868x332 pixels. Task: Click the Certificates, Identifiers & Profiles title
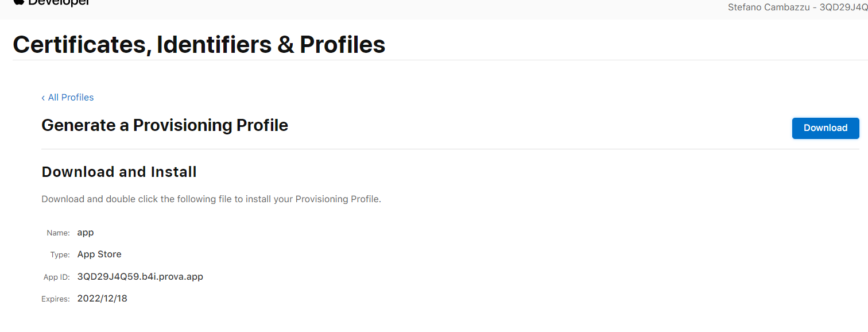click(199, 44)
